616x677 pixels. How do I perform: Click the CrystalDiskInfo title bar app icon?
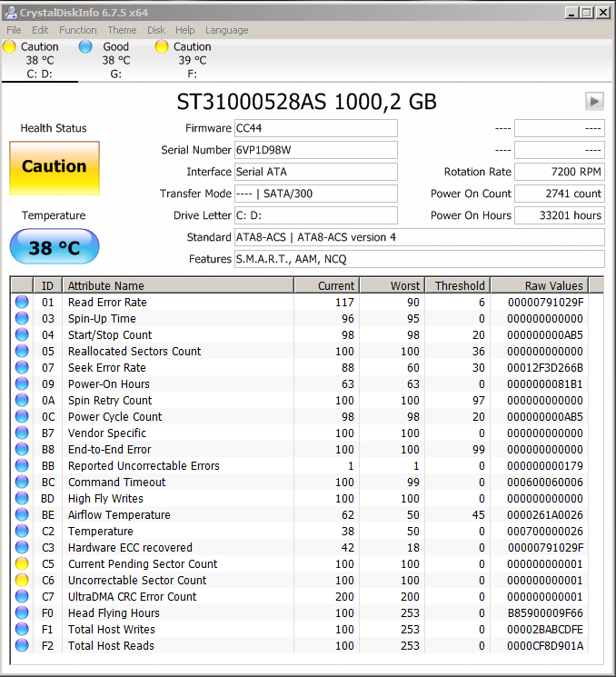pyautogui.click(x=10, y=12)
